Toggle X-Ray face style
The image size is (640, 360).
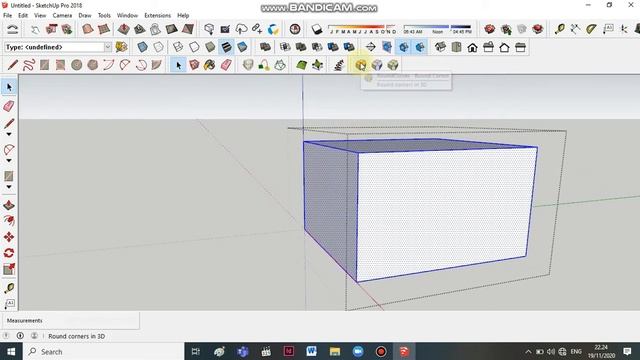(142, 47)
